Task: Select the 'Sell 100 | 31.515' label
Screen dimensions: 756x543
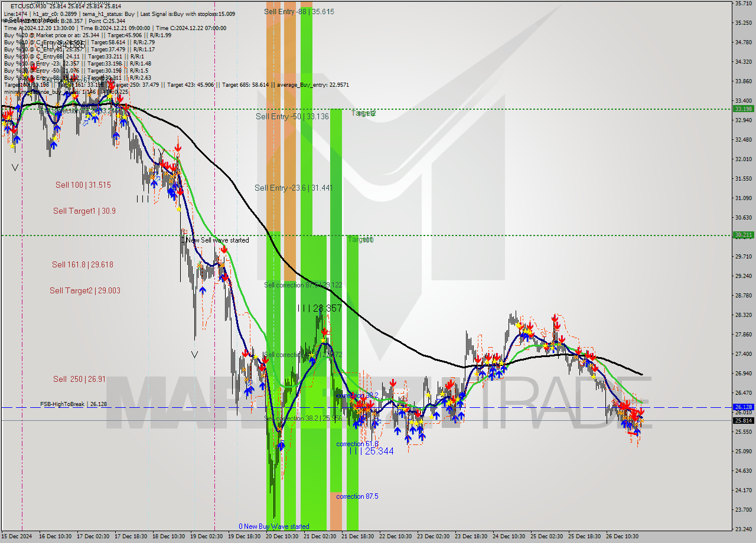Action: coord(83,185)
